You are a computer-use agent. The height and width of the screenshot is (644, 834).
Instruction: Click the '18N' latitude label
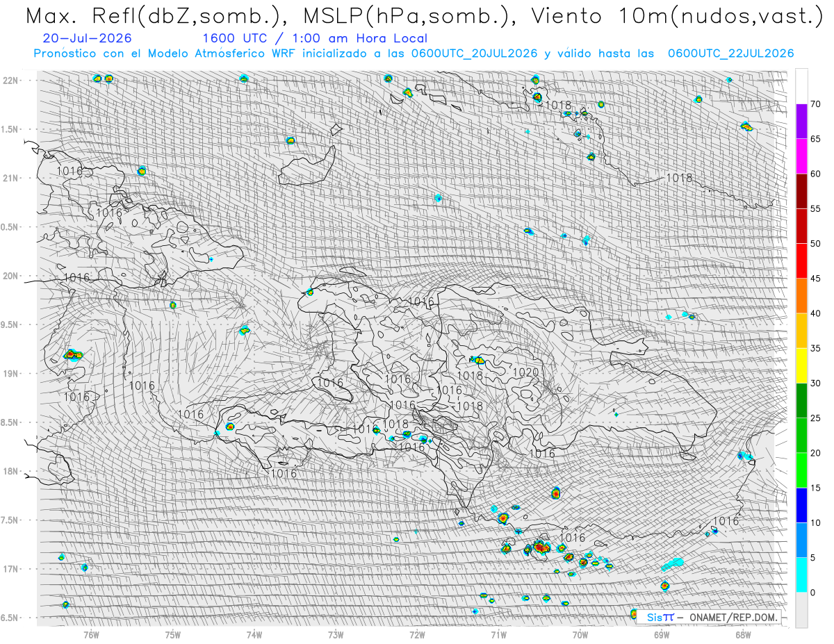click(10, 472)
